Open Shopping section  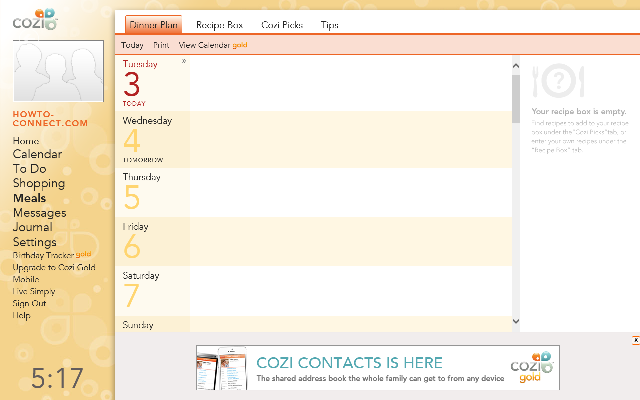39,184
